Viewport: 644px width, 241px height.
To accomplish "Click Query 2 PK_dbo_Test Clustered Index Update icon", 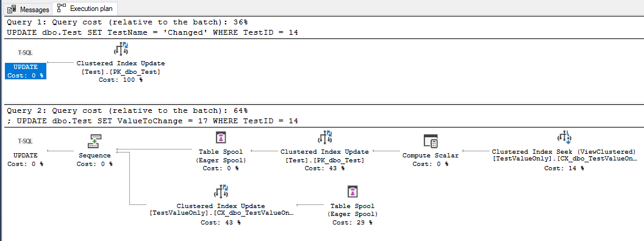I will [324, 137].
